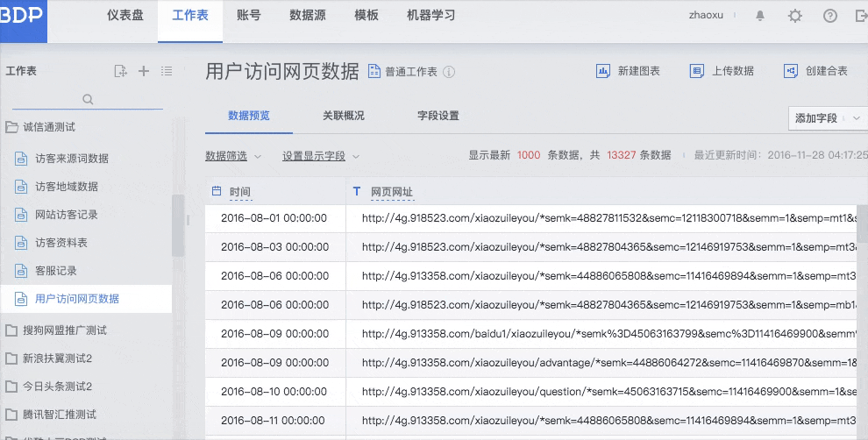Open the 模板 menu
This screenshot has height=440, width=868.
[x=366, y=16]
